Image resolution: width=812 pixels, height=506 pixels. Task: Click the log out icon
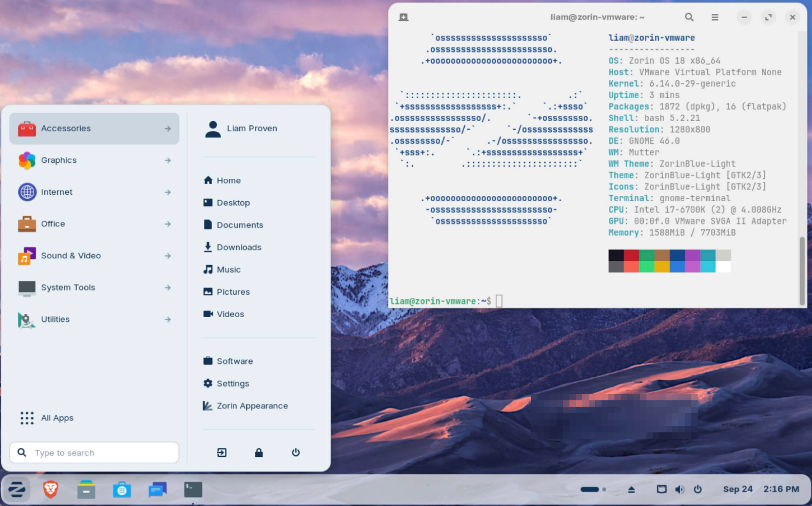(222, 453)
